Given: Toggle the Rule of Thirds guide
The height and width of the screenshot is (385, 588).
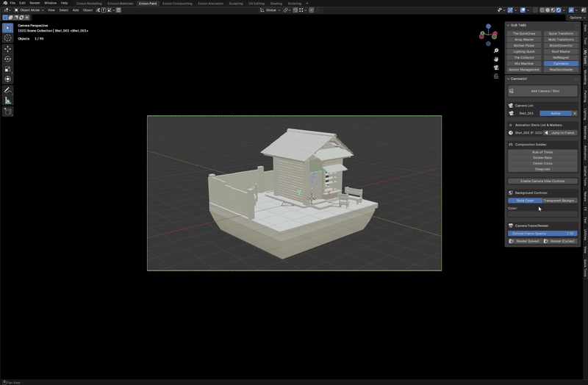Looking at the screenshot, I should [542, 152].
